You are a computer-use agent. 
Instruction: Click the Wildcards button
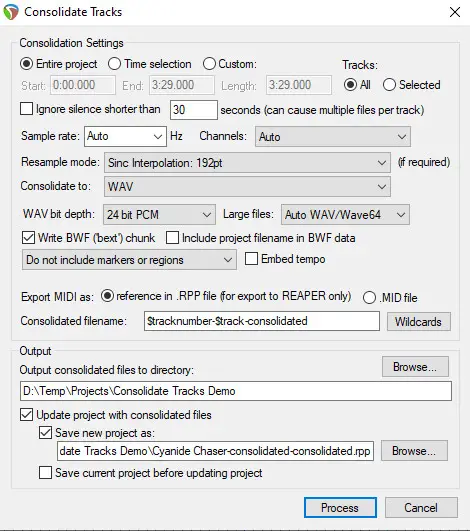click(x=419, y=321)
